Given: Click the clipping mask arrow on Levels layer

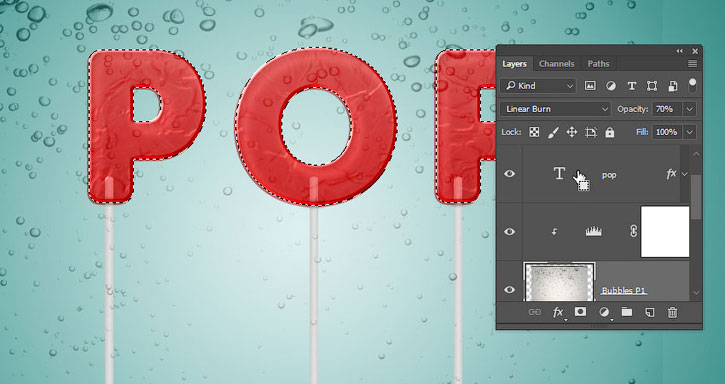Looking at the screenshot, I should pyautogui.click(x=554, y=232).
